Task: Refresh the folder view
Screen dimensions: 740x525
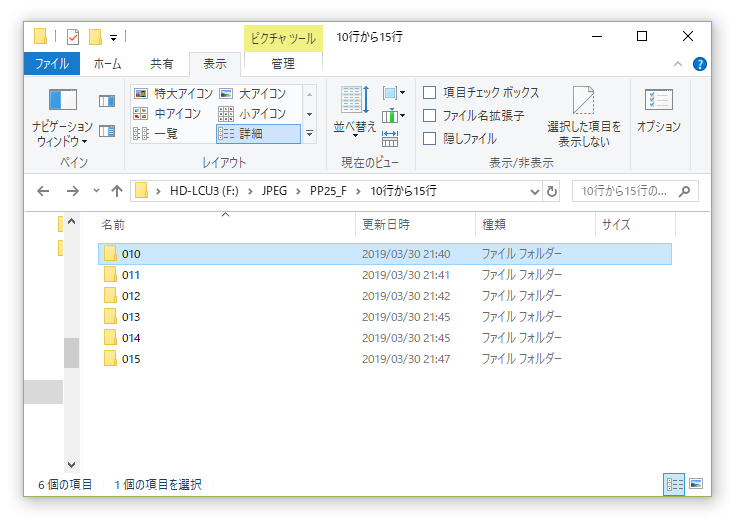Action: coord(551,191)
